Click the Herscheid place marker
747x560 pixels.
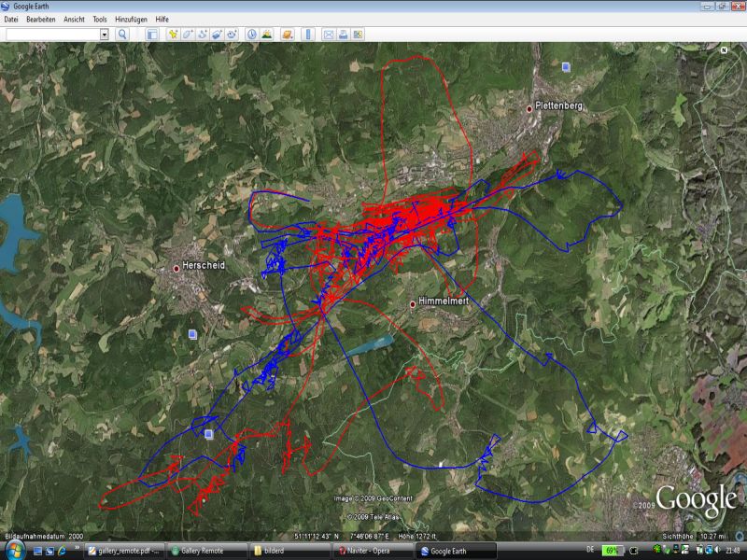[176, 269]
